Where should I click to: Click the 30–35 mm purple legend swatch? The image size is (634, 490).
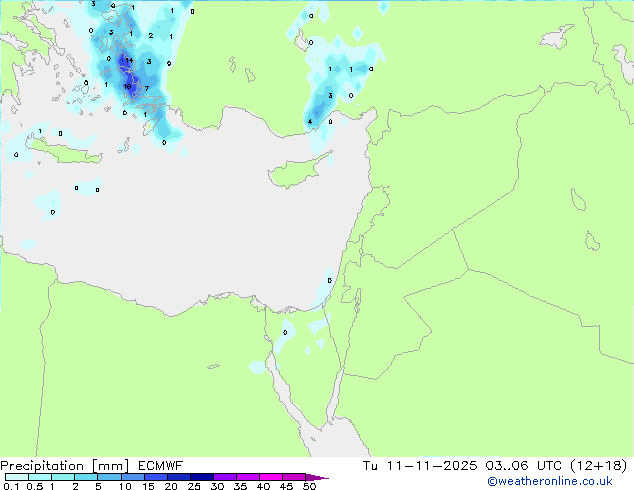(225, 477)
